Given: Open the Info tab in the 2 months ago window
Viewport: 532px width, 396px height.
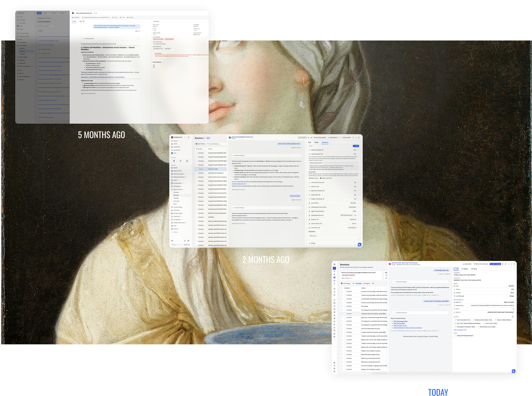Looking at the screenshot, I should pos(310,143).
